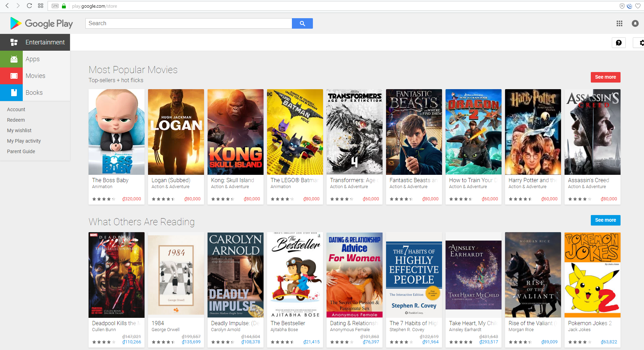Open the 1984 book cover

click(x=176, y=275)
